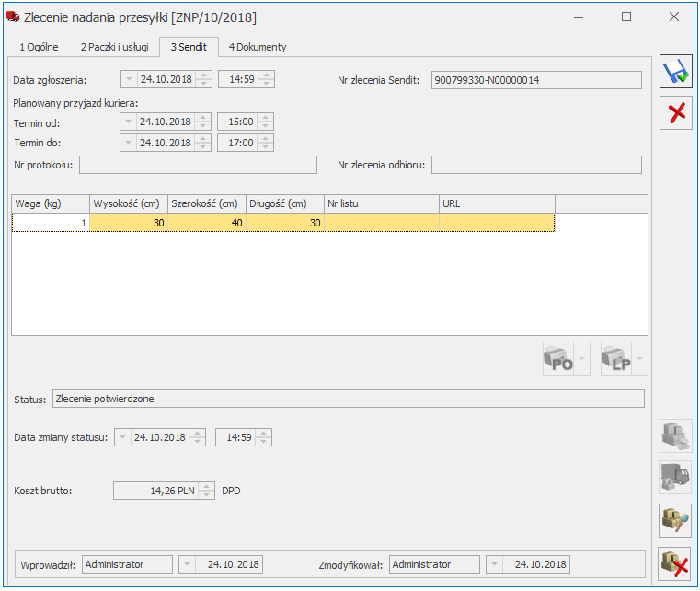Cancel shipment with the boxes red X icon

(x=675, y=563)
